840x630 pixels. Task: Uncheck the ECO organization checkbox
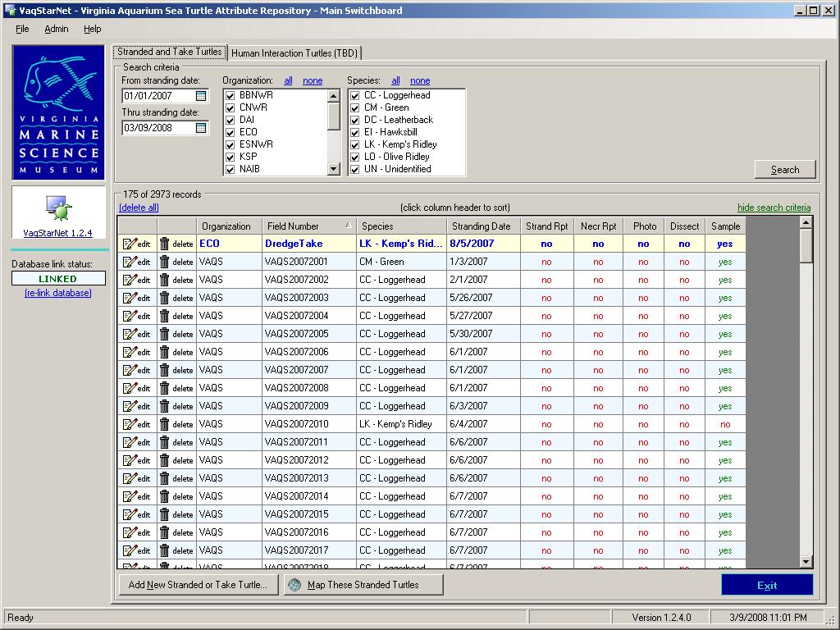click(x=231, y=132)
